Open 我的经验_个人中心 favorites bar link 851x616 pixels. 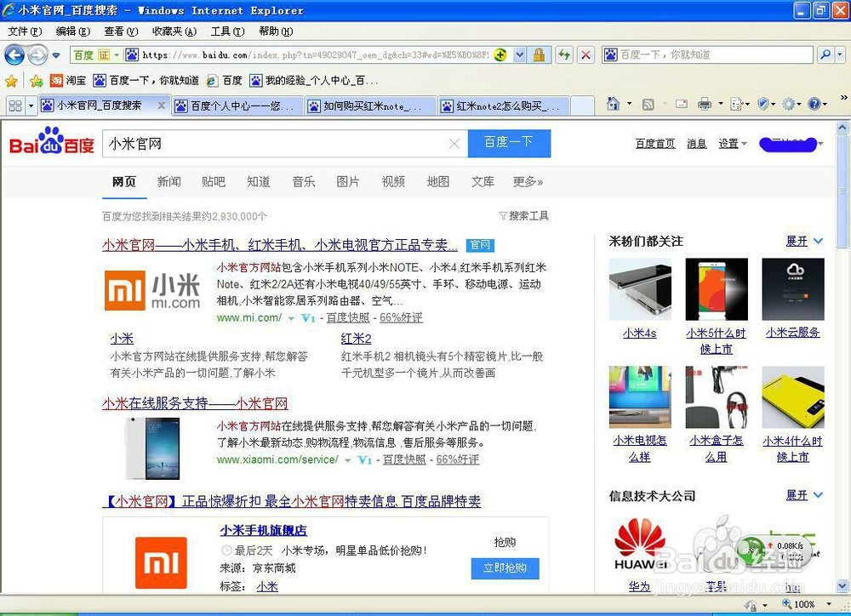click(x=314, y=81)
